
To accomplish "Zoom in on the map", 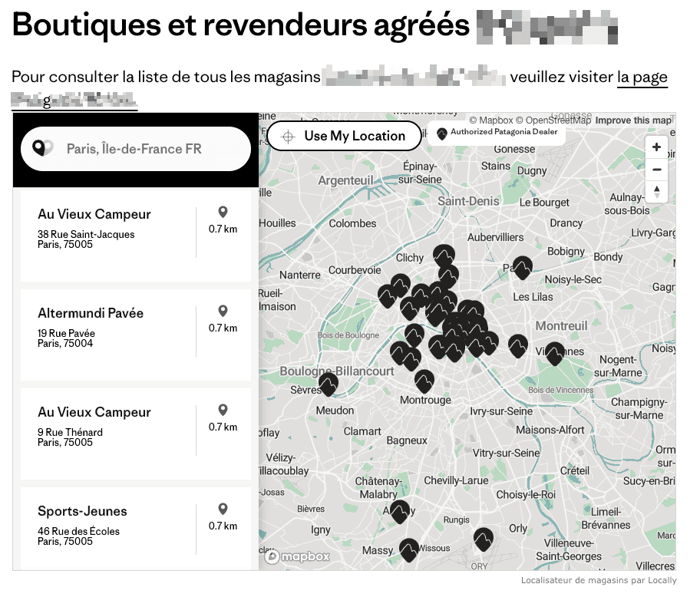I will tap(656, 147).
